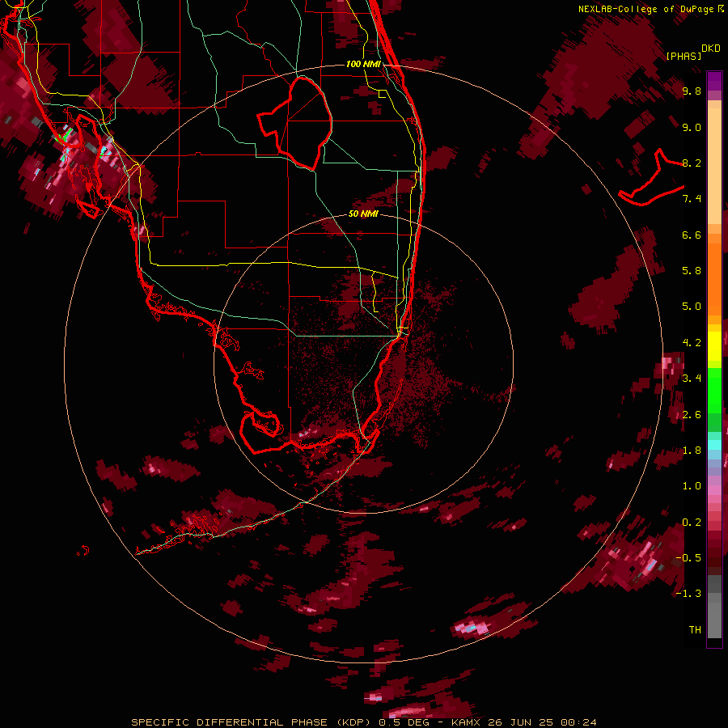This screenshot has width=728, height=728.
Task: Click the 6.6 value on the scale
Action: 692,235
